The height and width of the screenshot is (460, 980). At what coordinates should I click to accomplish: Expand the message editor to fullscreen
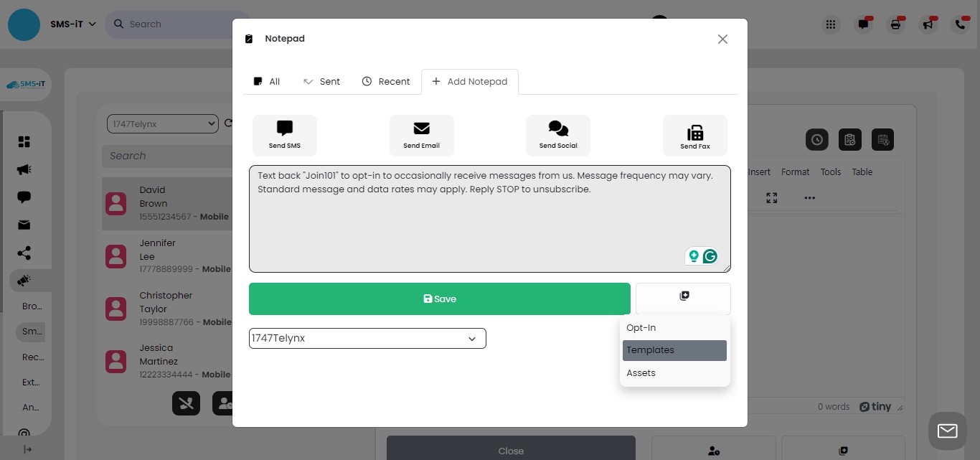click(771, 198)
